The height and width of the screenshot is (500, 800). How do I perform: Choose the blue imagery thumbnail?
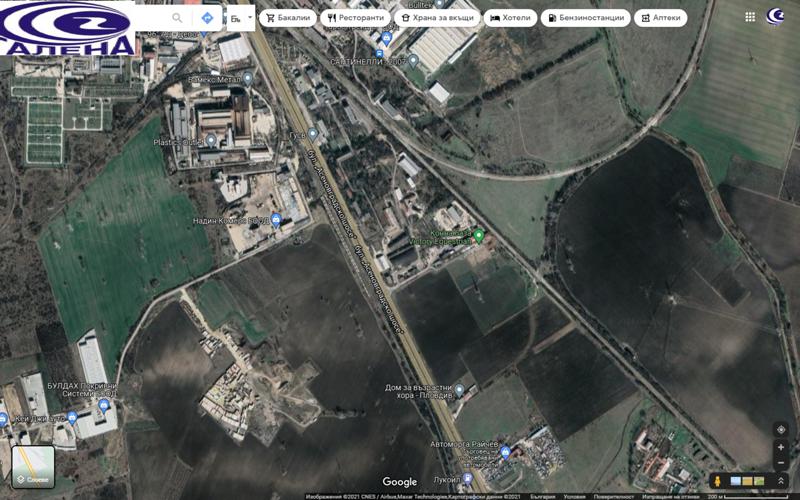[x=736, y=481]
